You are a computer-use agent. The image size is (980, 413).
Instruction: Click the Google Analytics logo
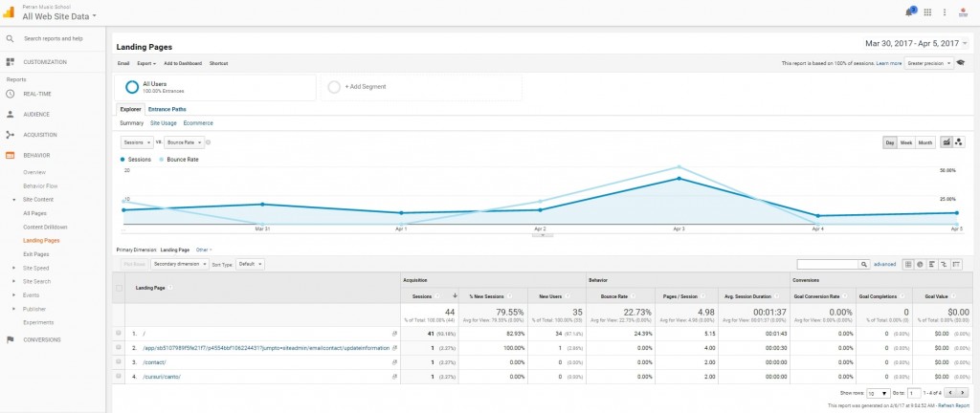coord(9,12)
